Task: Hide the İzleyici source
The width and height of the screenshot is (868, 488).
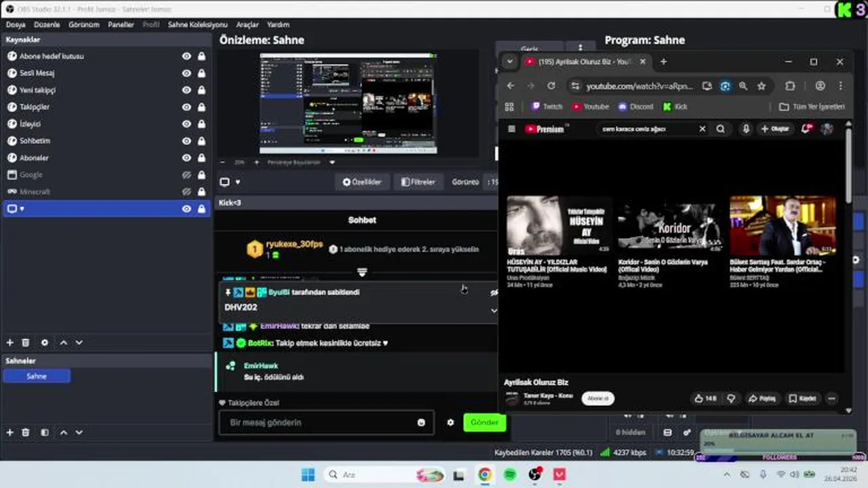Action: click(186, 124)
